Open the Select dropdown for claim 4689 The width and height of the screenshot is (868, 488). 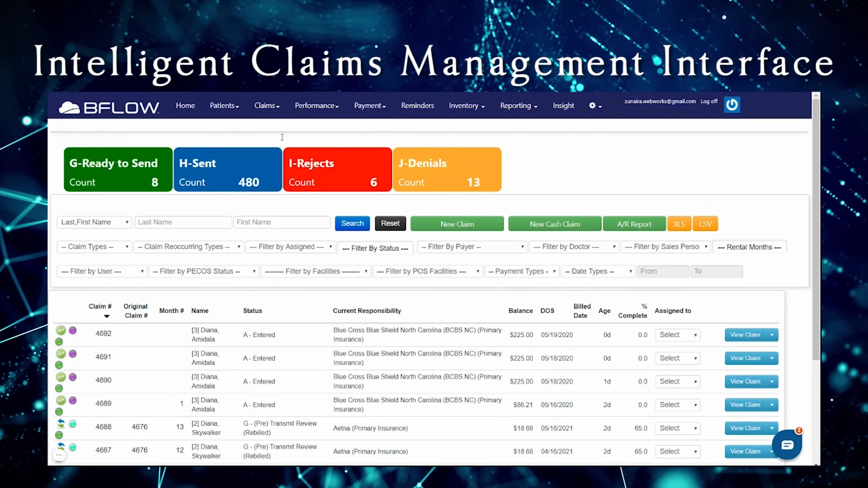click(677, 404)
